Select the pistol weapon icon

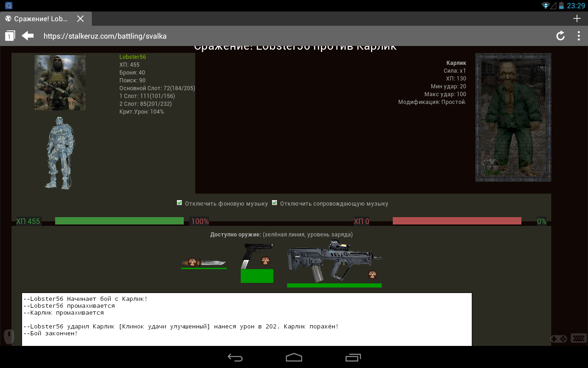(256, 257)
